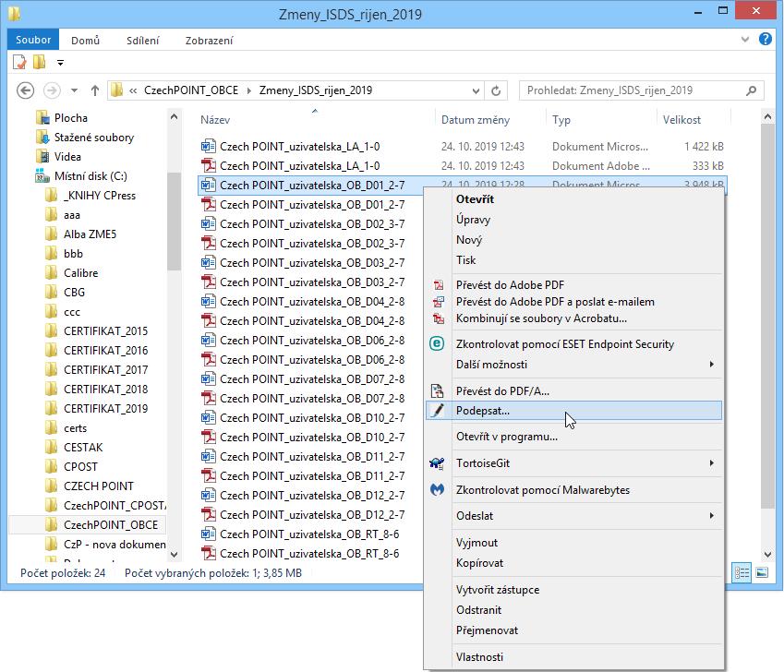This screenshot has height=672, width=784.
Task: Click the Adobe PDF and email icon
Action: point(439,301)
